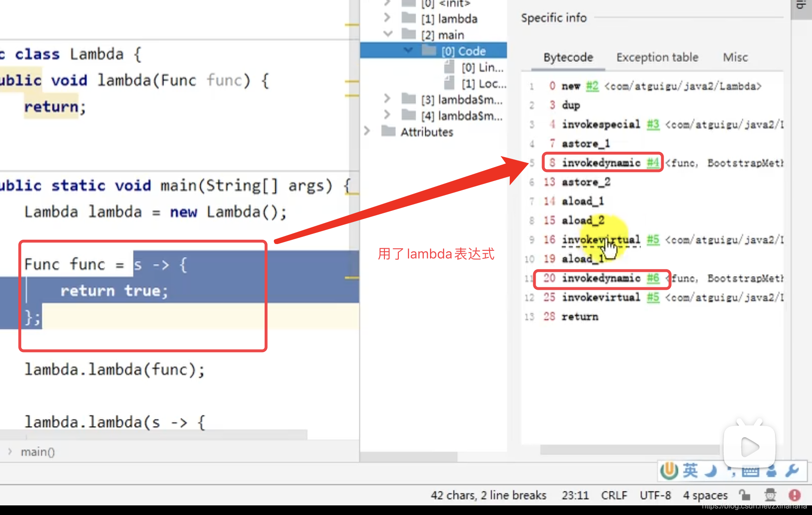Collapse the [2] main method node

click(x=388, y=34)
